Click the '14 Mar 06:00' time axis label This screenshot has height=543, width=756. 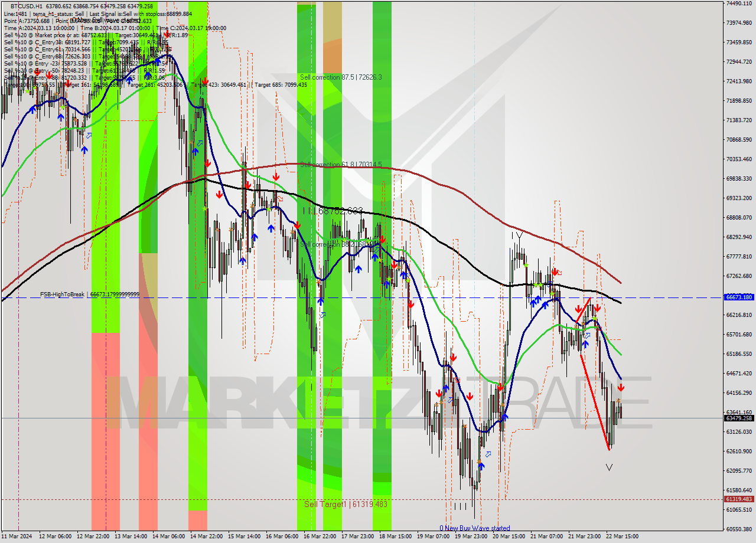tap(168, 537)
